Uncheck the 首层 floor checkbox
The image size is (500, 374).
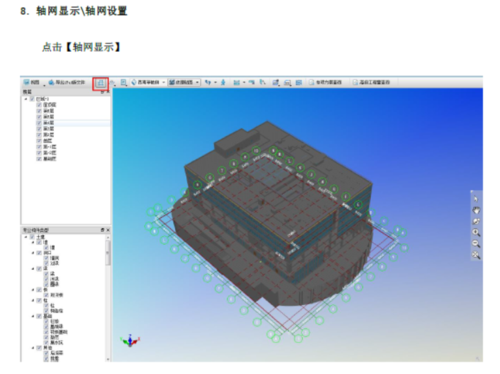point(39,141)
